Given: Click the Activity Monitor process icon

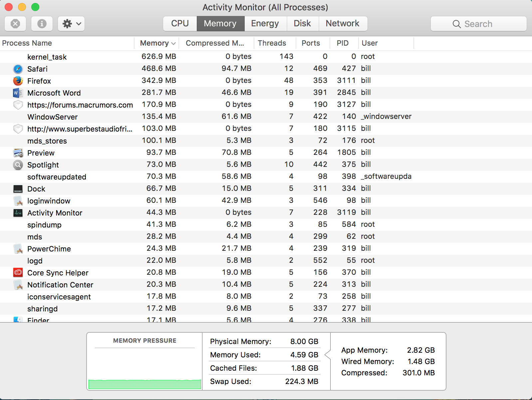Looking at the screenshot, I should point(18,213).
